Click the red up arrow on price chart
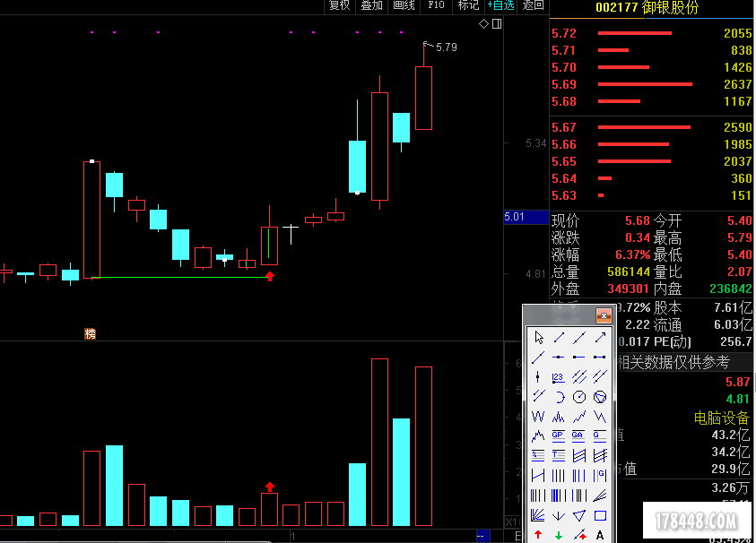The image size is (756, 543). (x=270, y=276)
